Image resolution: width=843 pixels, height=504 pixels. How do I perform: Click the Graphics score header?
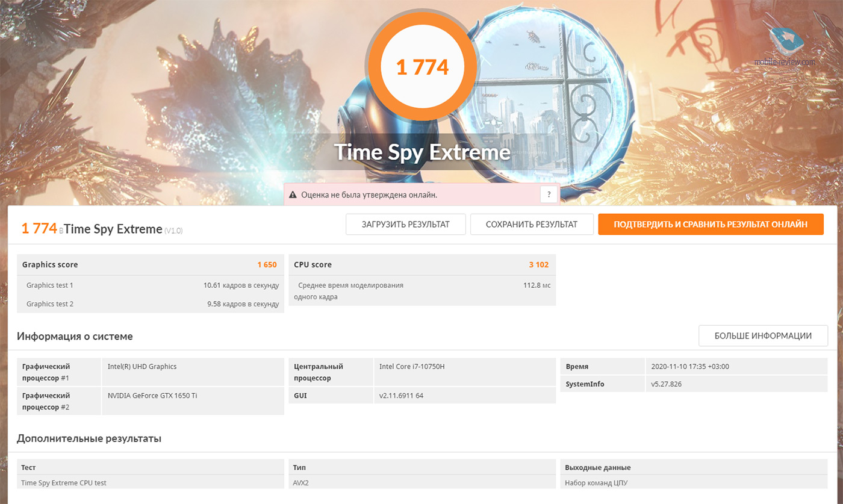50,264
